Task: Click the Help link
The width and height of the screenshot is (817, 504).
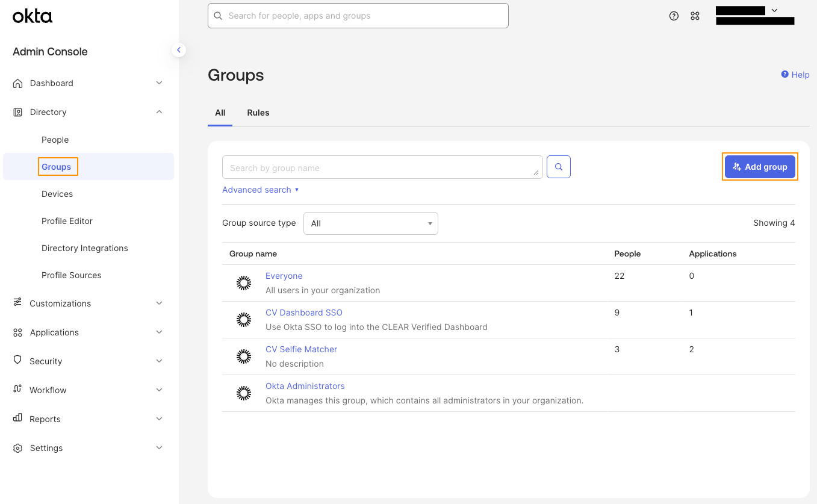Action: click(800, 75)
